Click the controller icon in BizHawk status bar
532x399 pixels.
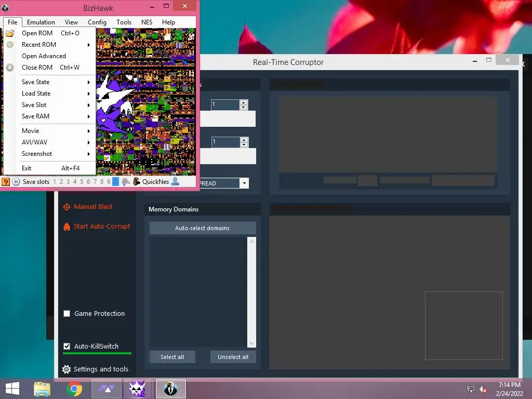[126, 182]
